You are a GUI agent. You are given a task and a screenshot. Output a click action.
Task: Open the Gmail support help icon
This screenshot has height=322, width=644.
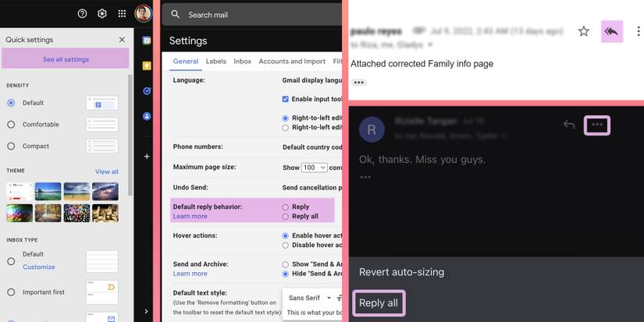pos(83,14)
